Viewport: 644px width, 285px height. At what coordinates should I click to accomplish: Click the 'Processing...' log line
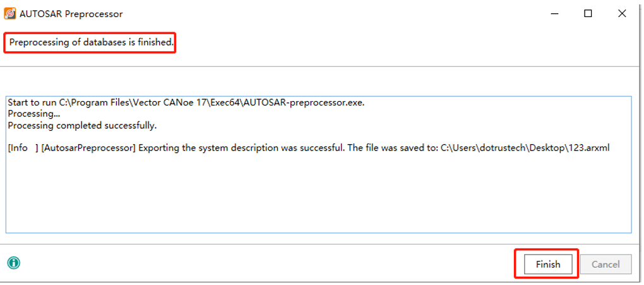point(31,114)
